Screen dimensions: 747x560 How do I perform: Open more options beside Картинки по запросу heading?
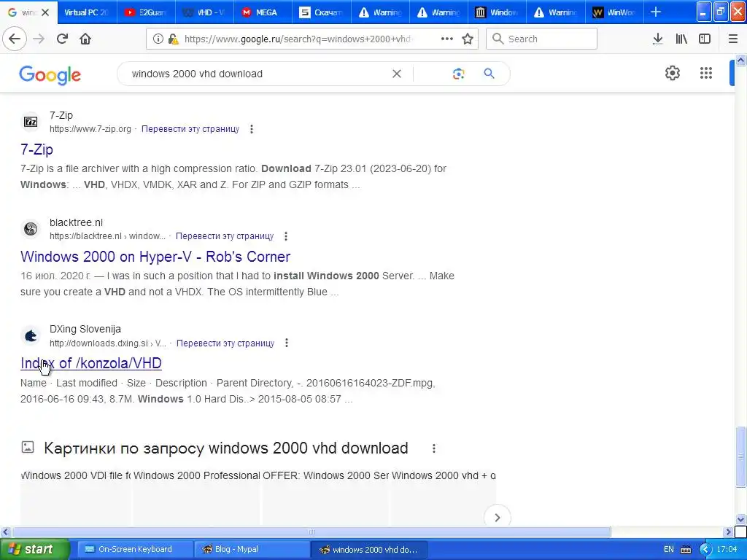(433, 448)
